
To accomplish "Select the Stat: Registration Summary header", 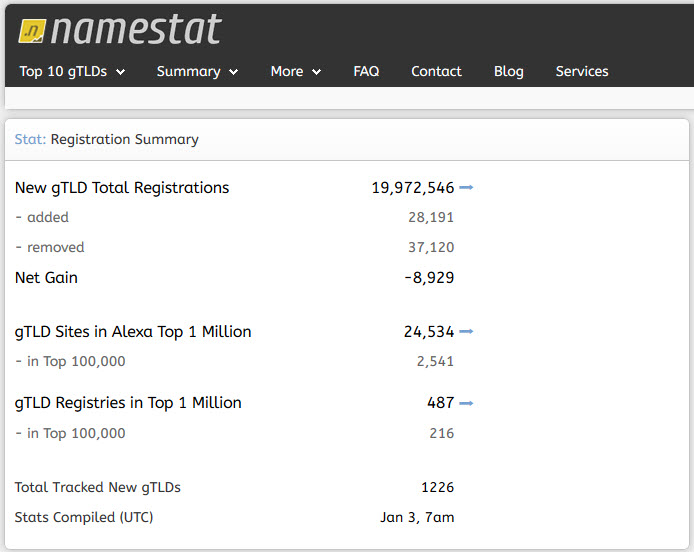I will click(x=107, y=139).
